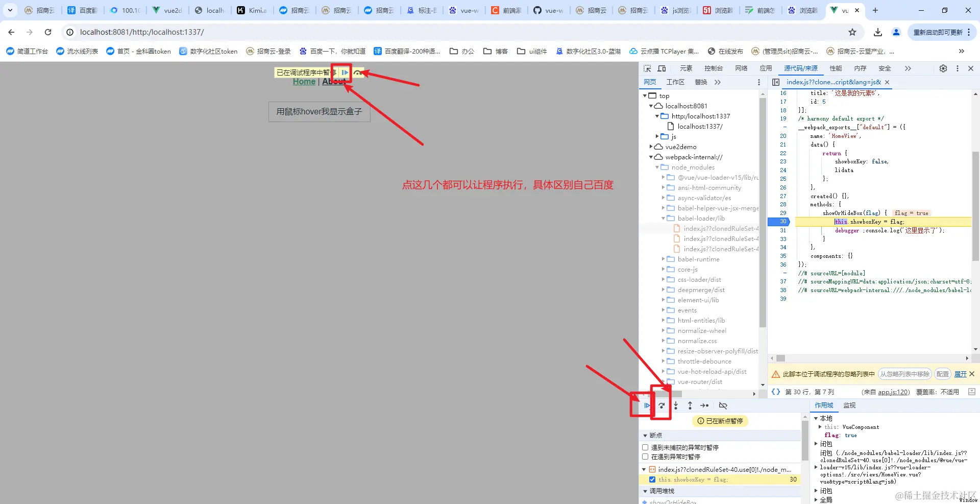The height and width of the screenshot is (504, 980).
Task: Expand the 全局 global scope
Action: pos(816,500)
